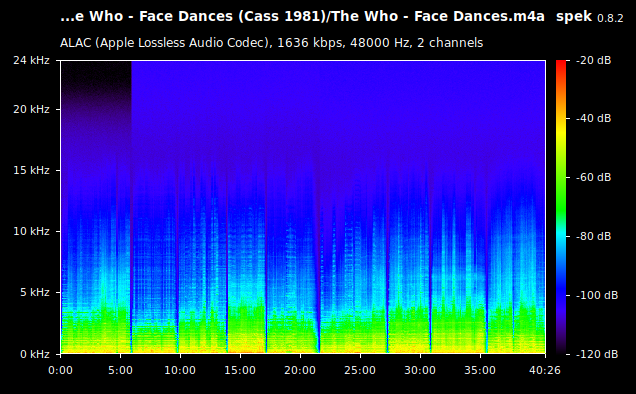Image resolution: width=636 pixels, height=394 pixels.
Task: Click the dB color scale bar
Action: tap(561, 207)
